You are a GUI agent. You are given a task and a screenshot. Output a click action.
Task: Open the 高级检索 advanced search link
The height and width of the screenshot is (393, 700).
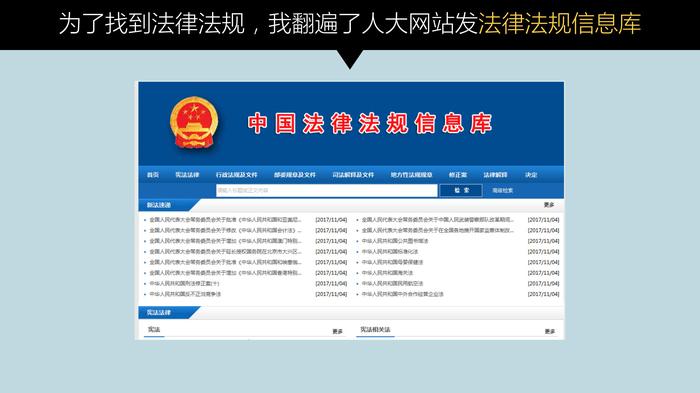point(503,191)
